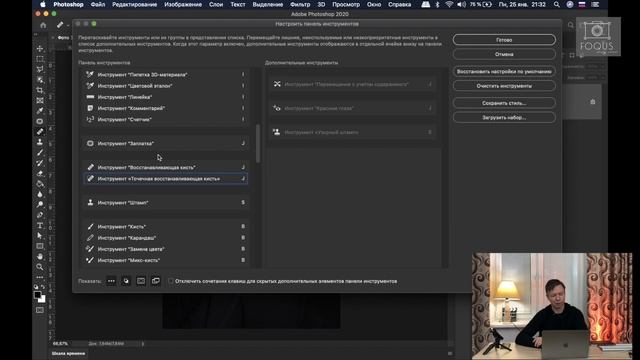Click the foreground color swatch
This screenshot has width=640, height=360.
[38, 295]
